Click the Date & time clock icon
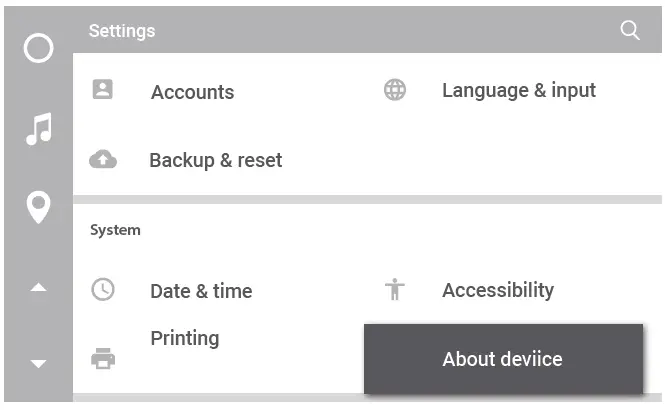The image size is (665, 410). click(x=103, y=290)
